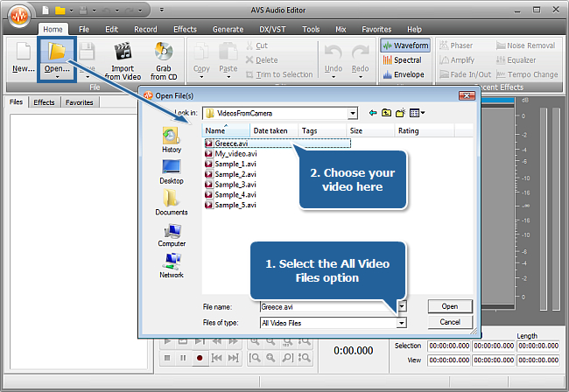The image size is (569, 392).
Task: Sort files by Size column header
Action: pyautogui.click(x=369, y=130)
